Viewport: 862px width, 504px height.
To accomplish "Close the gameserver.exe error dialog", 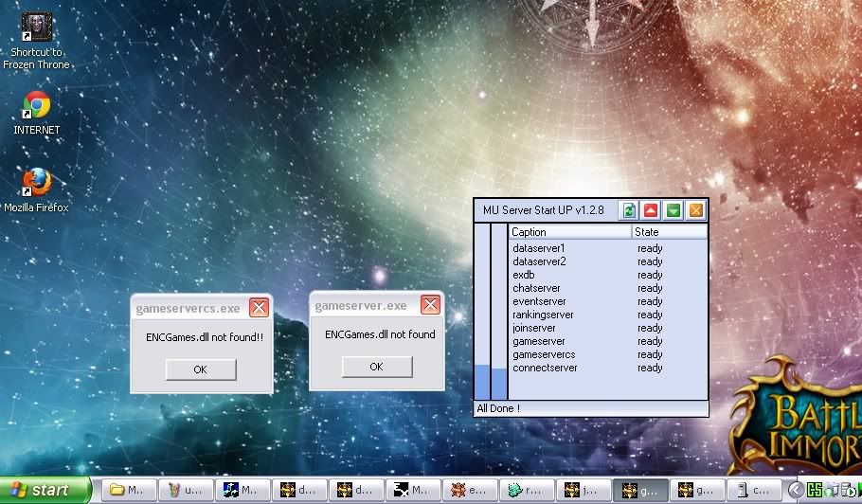I will point(430,305).
